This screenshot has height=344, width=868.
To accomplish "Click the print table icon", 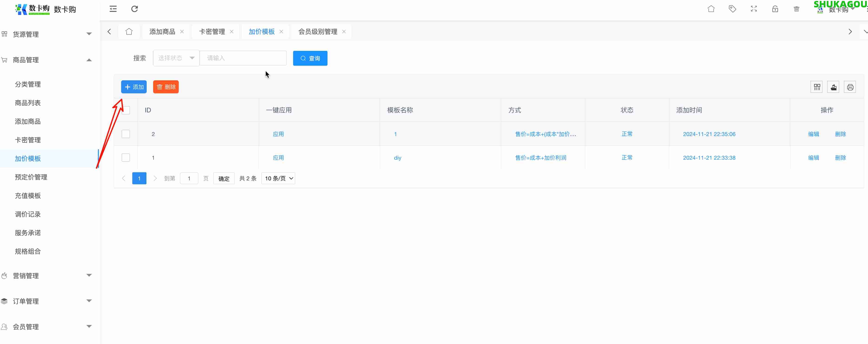I will 850,87.
